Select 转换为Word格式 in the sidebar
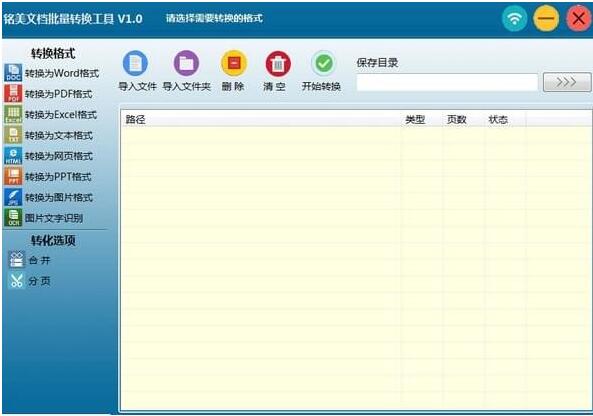Screen dimensions: 593x416 (x=52, y=73)
